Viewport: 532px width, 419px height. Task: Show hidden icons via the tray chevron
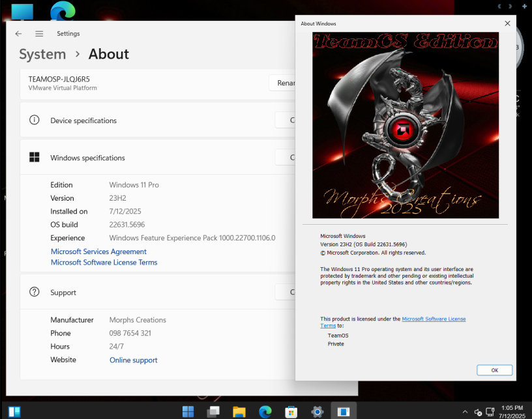465,412
